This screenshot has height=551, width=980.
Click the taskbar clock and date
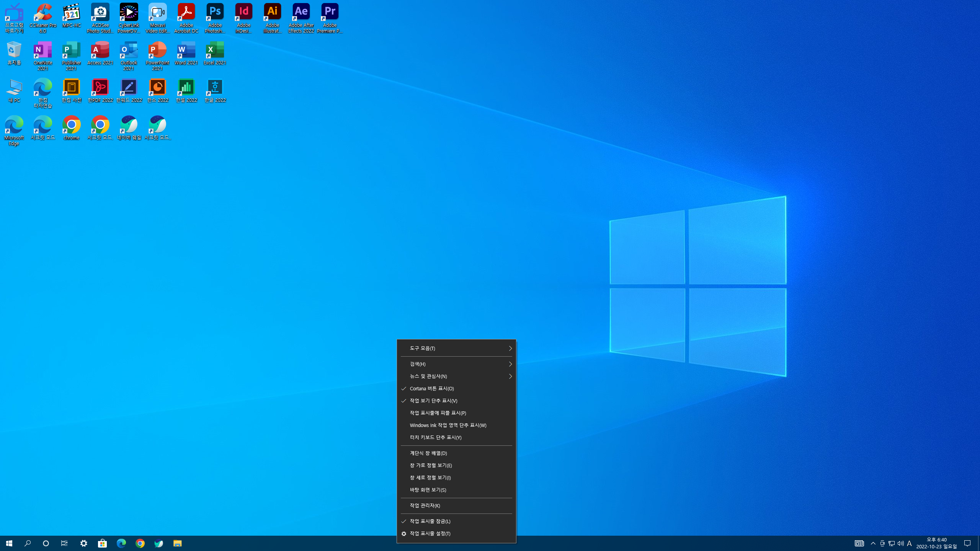tap(936, 543)
